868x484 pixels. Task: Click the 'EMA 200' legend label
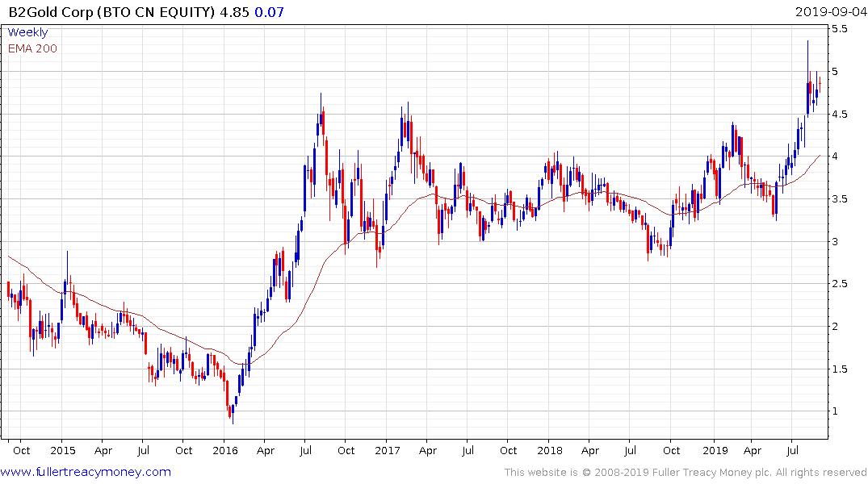32,48
